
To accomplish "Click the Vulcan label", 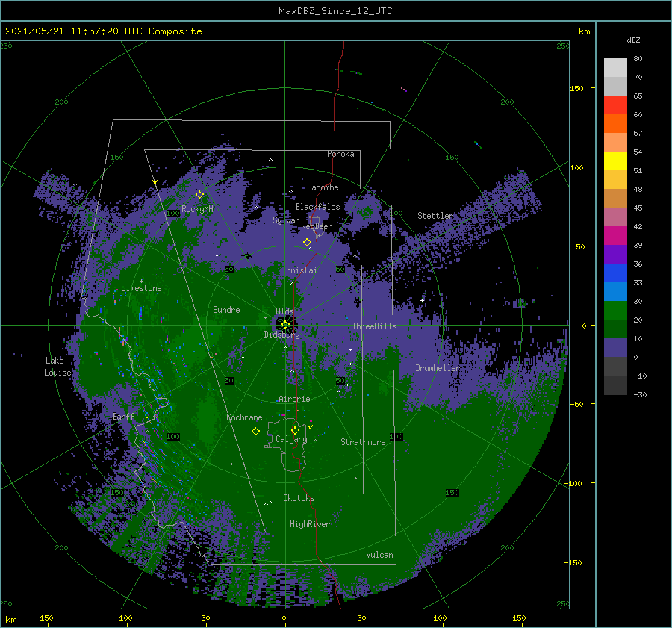I will pos(380,555).
